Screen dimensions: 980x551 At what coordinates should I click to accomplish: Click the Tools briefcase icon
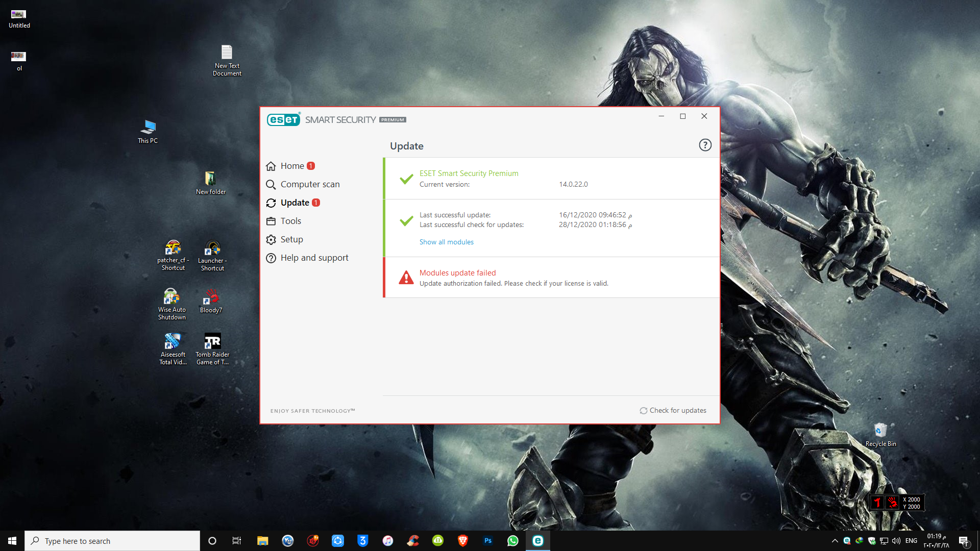point(271,221)
